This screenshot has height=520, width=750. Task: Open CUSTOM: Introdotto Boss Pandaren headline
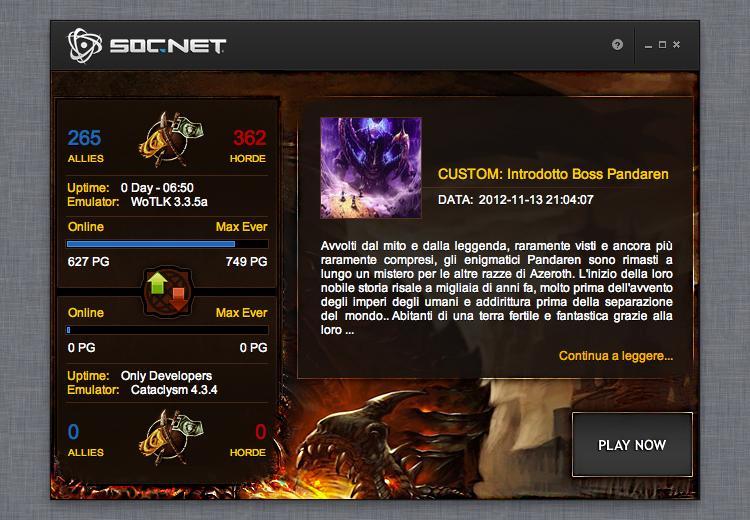pyautogui.click(x=553, y=174)
